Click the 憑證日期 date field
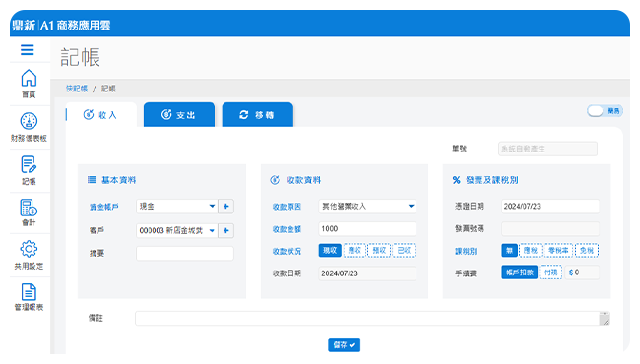This screenshot has height=364, width=640. pos(550,207)
